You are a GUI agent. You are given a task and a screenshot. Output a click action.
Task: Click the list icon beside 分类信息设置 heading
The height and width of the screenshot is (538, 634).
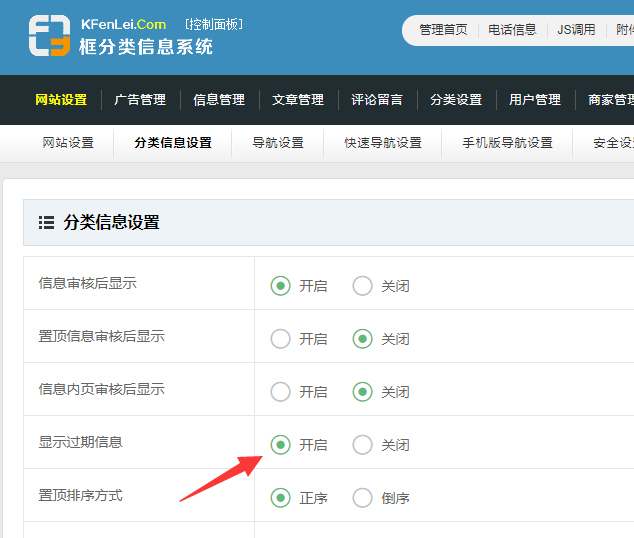(x=46, y=223)
